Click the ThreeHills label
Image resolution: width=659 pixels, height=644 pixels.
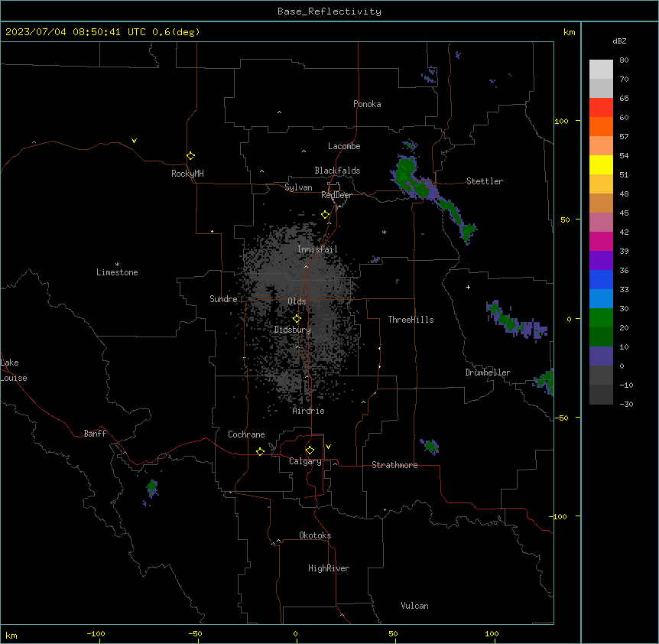(x=411, y=320)
